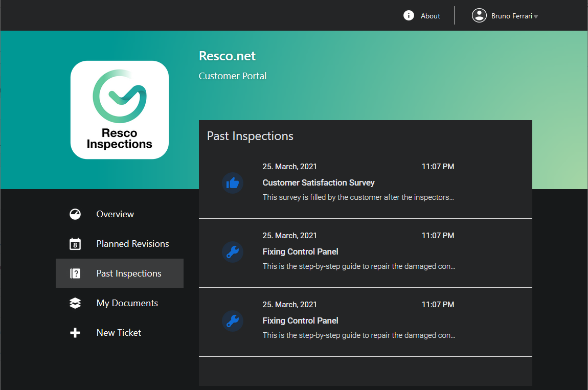
Task: Select My Documents in the sidebar
Action: 120,303
